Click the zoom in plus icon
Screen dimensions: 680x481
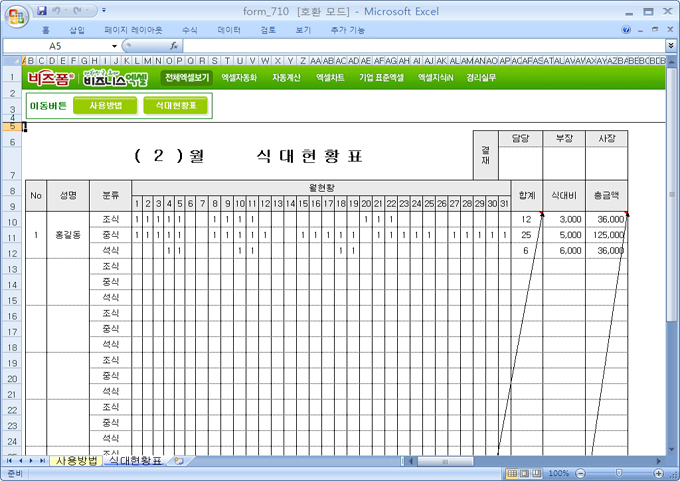tap(658, 473)
